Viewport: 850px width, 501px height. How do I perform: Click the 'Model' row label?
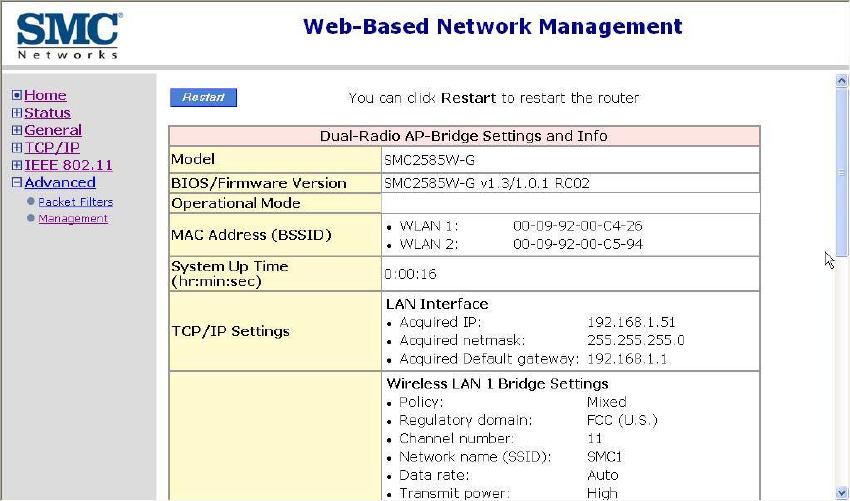point(193,159)
